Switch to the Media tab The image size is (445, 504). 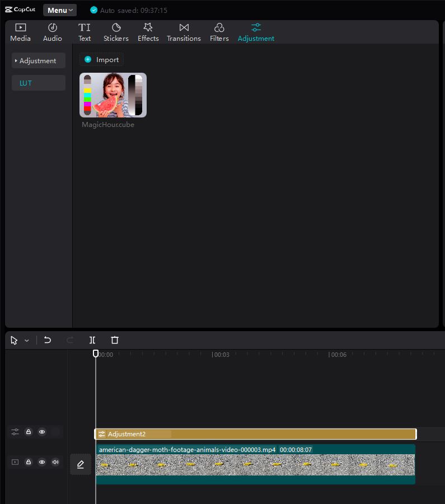coord(21,32)
